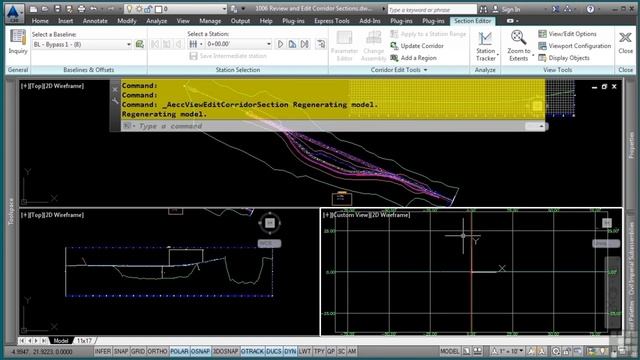This screenshot has width=640, height=360.
Task: Select the Model layout tab
Action: point(61,340)
